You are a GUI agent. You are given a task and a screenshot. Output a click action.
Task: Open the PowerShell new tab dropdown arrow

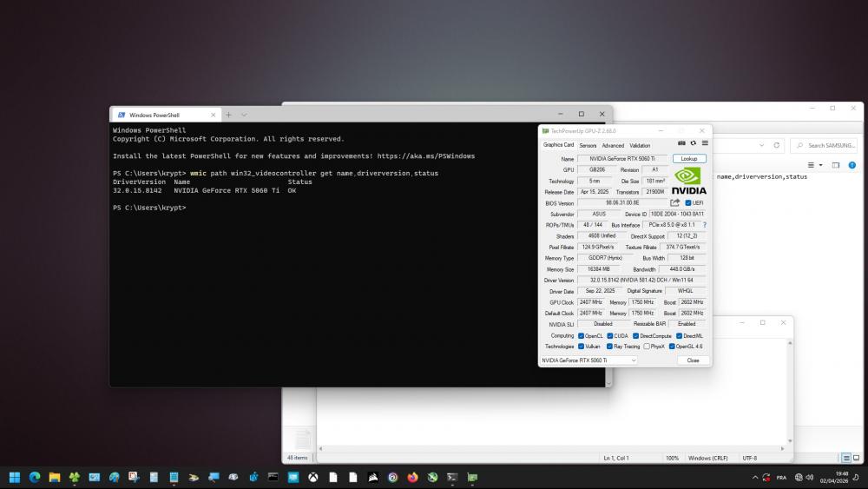pyautogui.click(x=244, y=115)
